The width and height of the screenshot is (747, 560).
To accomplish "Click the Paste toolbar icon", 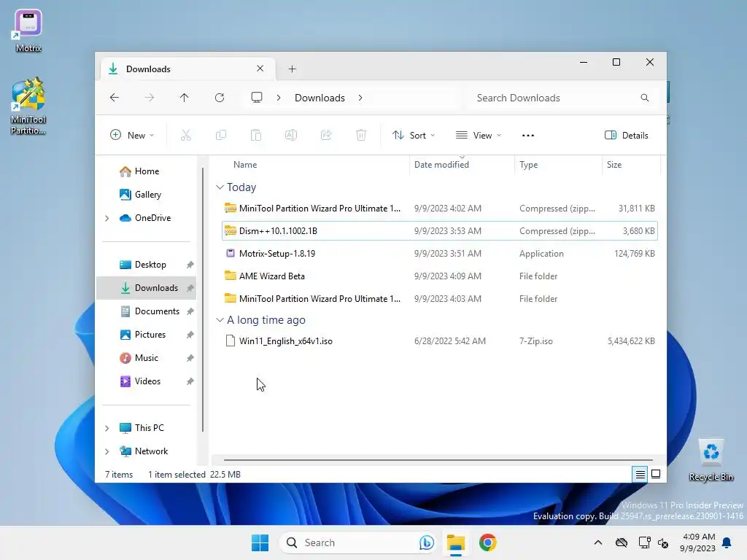I will click(x=256, y=135).
